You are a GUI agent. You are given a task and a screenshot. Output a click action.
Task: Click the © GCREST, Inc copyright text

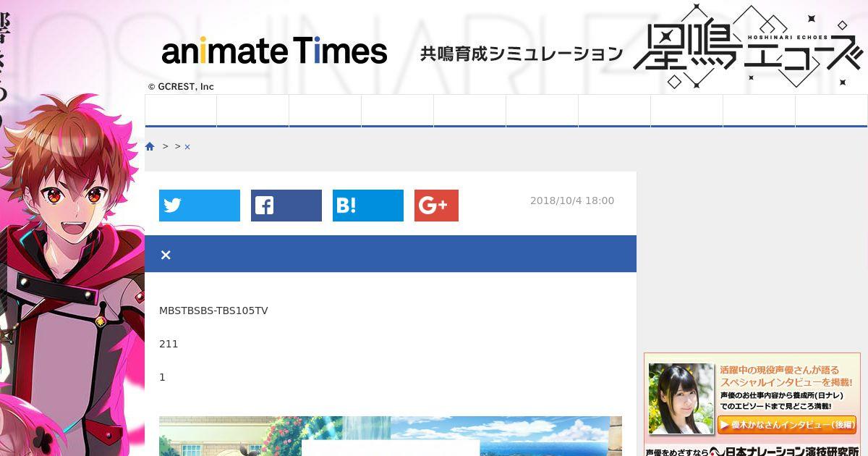pyautogui.click(x=181, y=87)
